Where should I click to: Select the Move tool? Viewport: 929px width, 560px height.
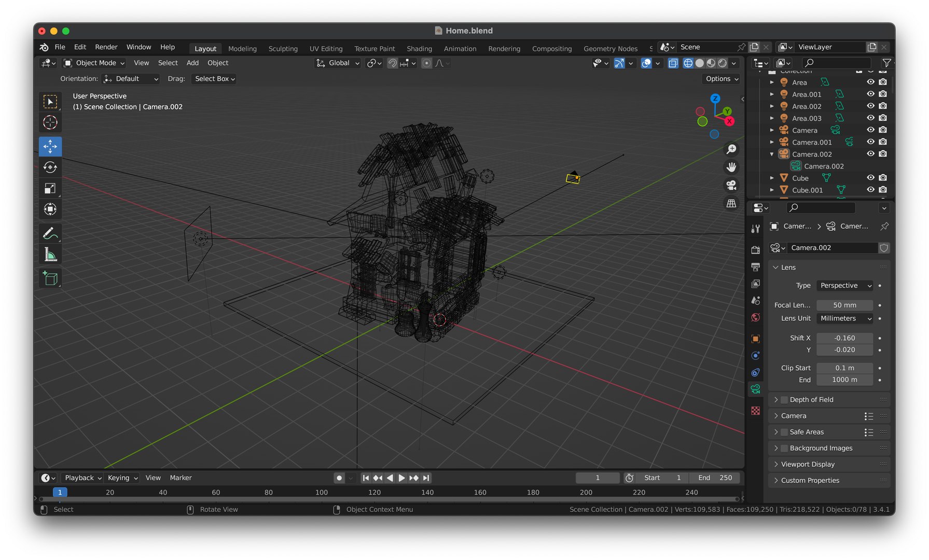[x=50, y=147]
